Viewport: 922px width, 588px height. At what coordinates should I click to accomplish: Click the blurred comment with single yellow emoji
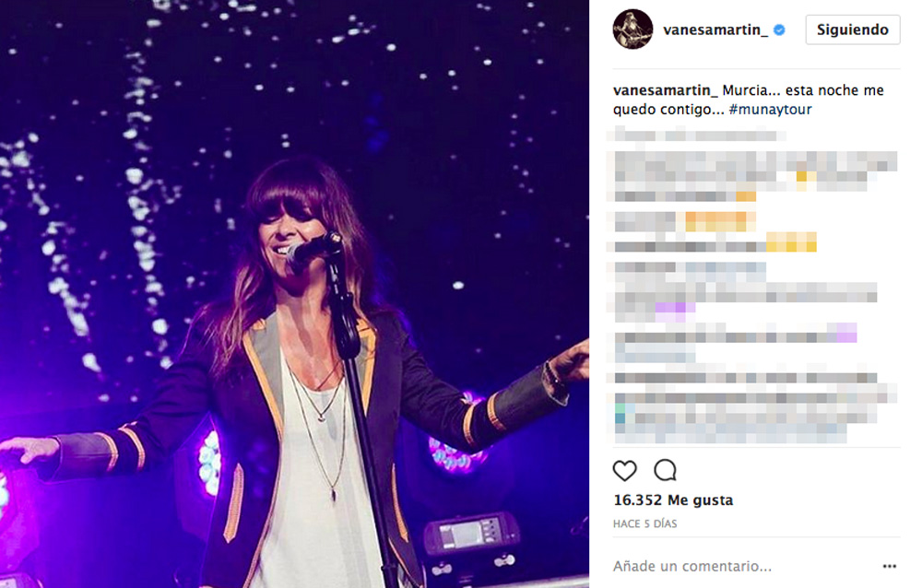point(756,176)
